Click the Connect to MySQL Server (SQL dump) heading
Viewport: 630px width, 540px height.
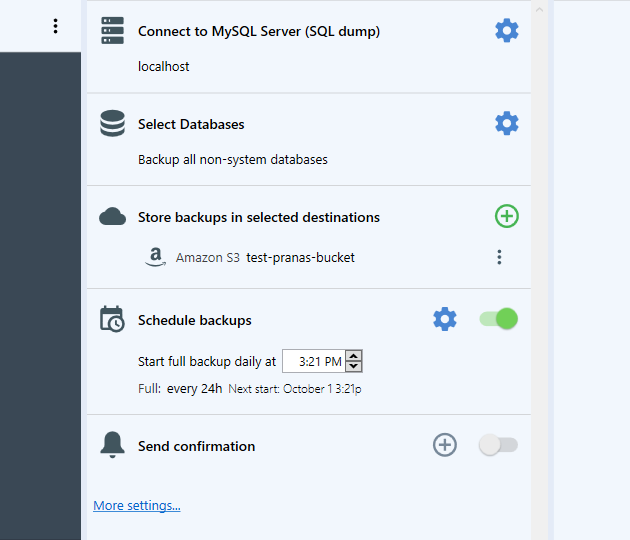pos(259,31)
